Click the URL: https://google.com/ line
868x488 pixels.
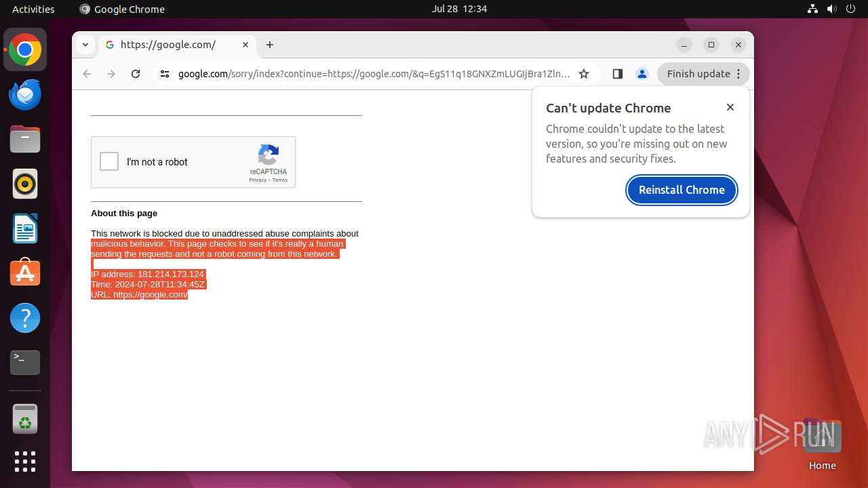click(x=139, y=295)
